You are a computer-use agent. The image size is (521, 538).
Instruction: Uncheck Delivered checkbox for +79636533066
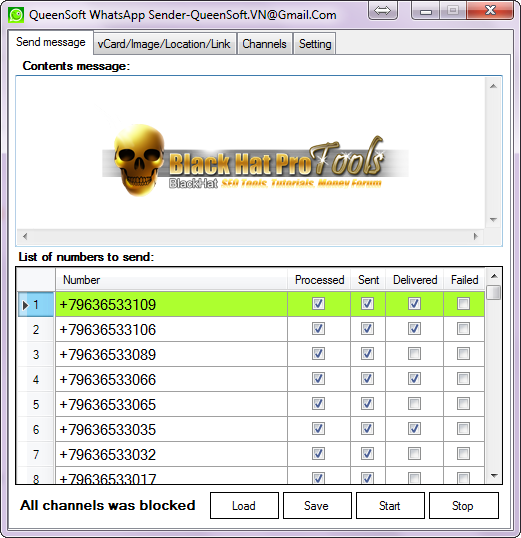pyautogui.click(x=414, y=379)
